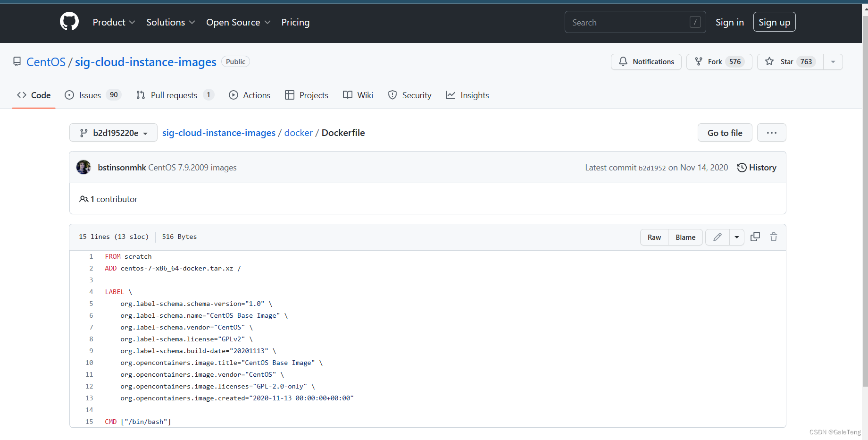Go to the Pricing page
This screenshot has height=440, width=868.
(295, 22)
